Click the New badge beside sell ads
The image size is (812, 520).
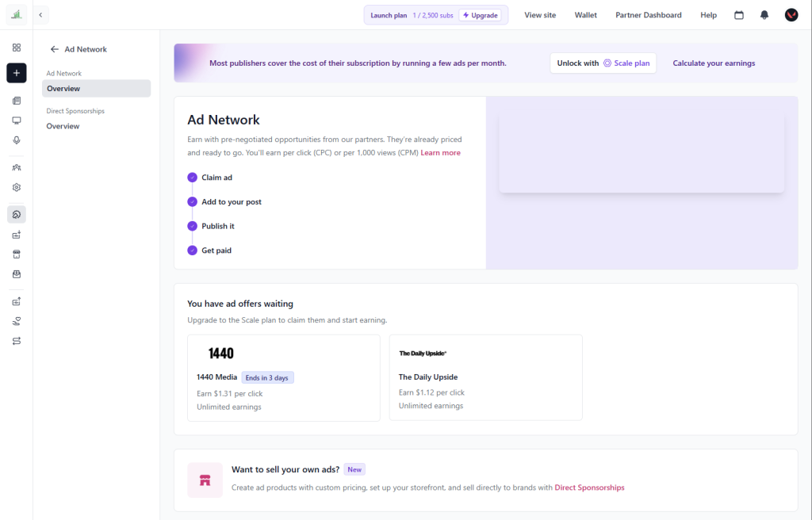coord(354,469)
